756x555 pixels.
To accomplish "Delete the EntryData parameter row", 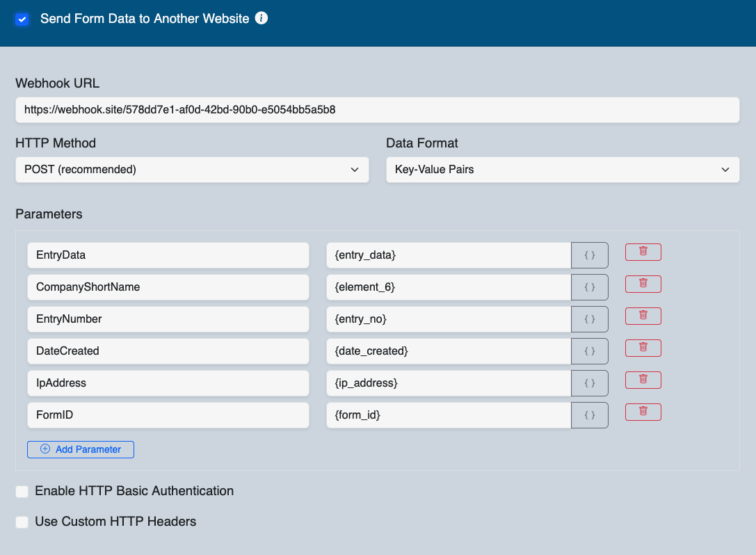I will pos(643,252).
